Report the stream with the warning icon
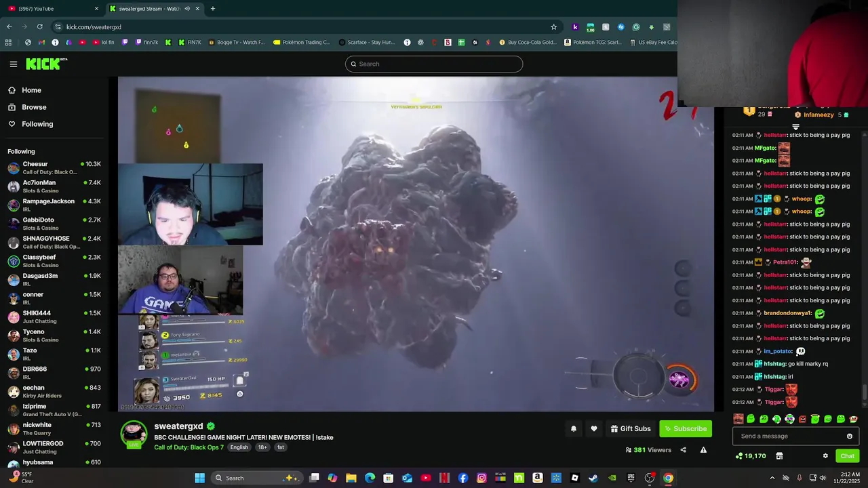Screen dimensions: 868x488 [703, 450]
